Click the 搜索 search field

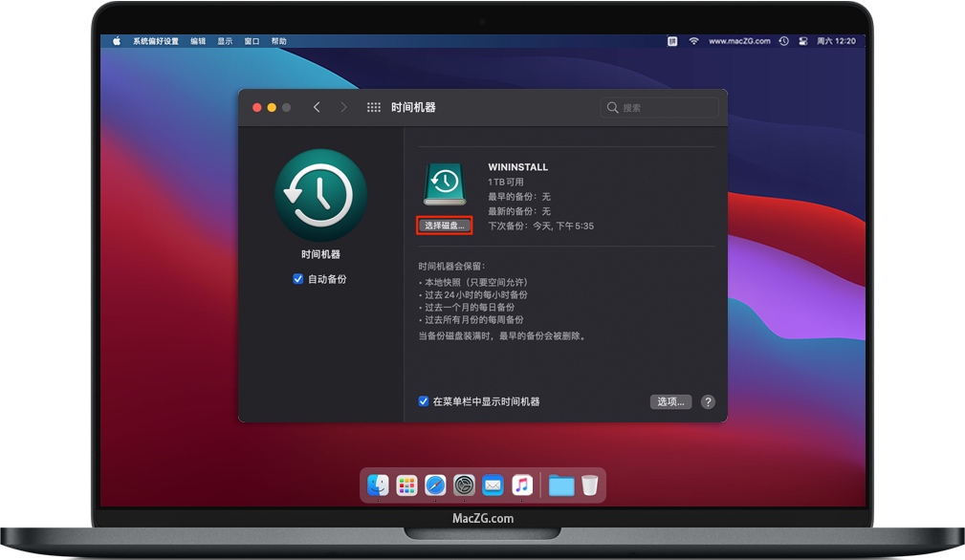click(660, 108)
